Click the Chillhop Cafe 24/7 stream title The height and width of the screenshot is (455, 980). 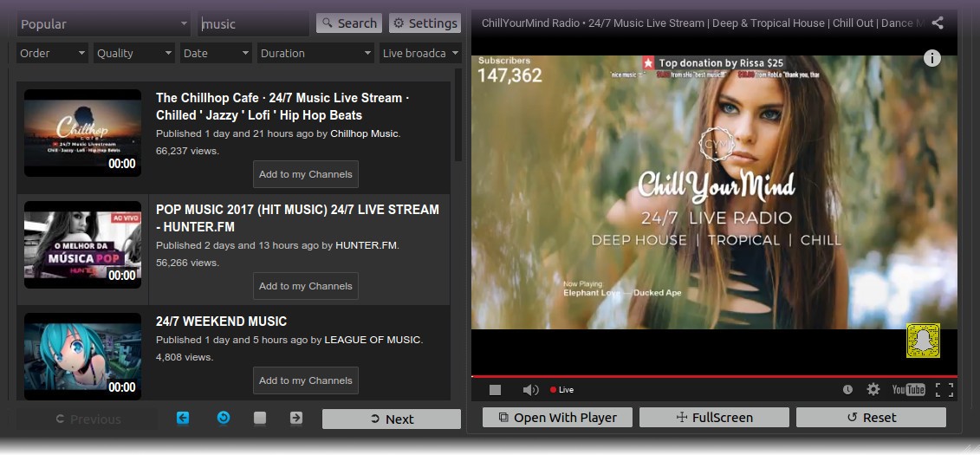(282, 107)
